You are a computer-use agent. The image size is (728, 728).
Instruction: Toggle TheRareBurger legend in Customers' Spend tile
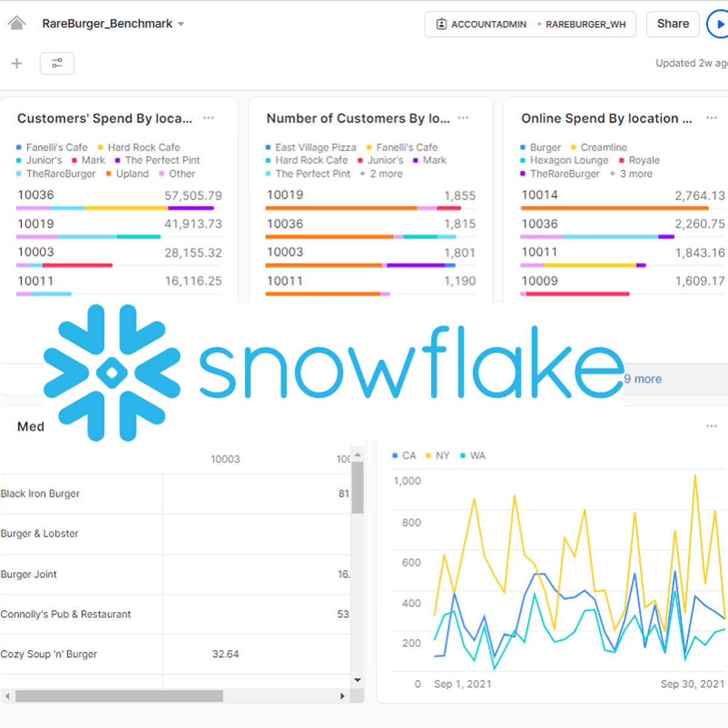pyautogui.click(x=56, y=174)
